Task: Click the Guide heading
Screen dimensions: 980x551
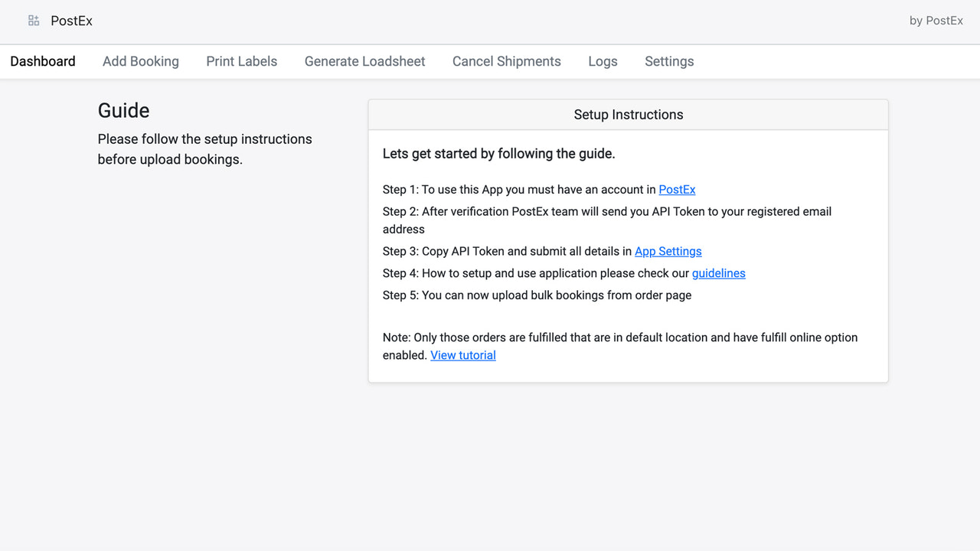Action: click(123, 110)
